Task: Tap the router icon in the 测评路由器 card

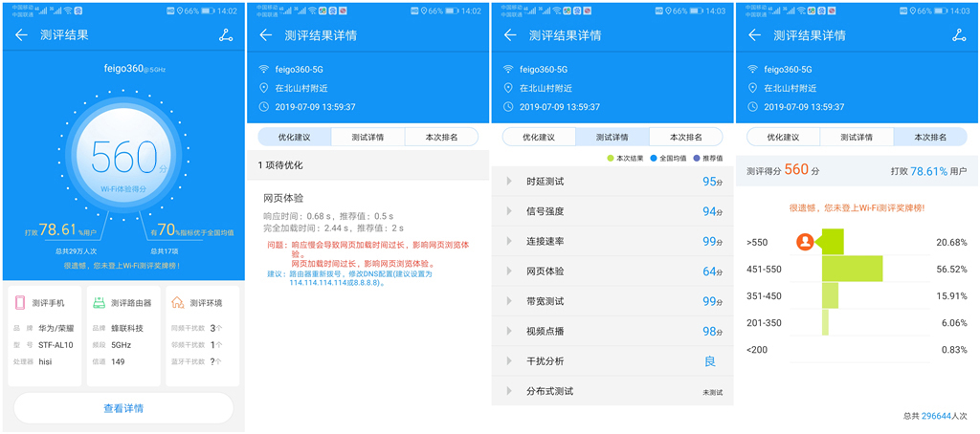Action: [99, 303]
